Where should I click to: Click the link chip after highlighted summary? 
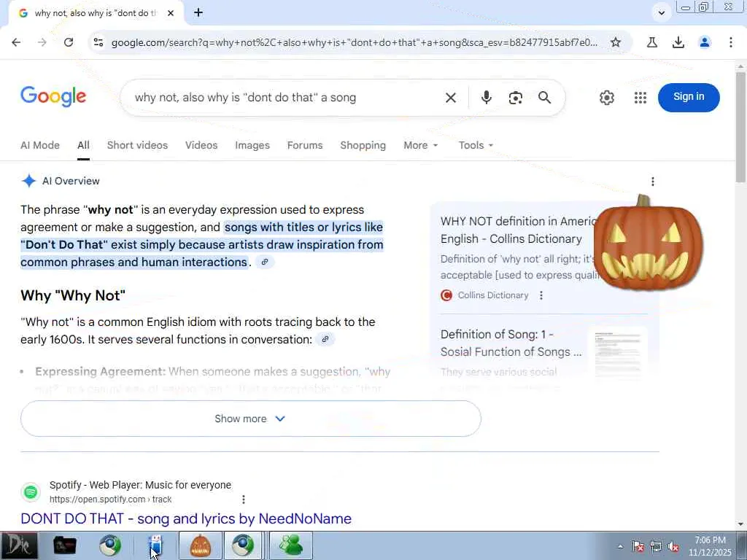(x=265, y=262)
